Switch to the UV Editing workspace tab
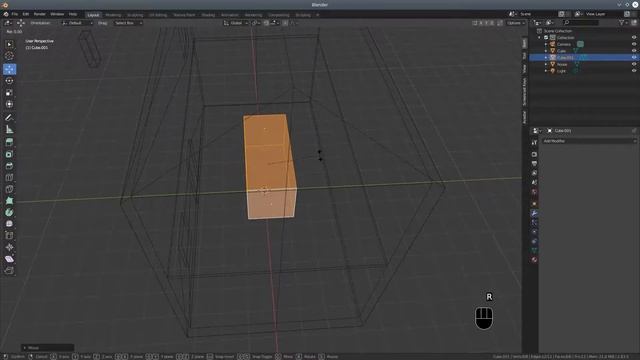Viewport: 640px width, 360px height. pyautogui.click(x=158, y=15)
